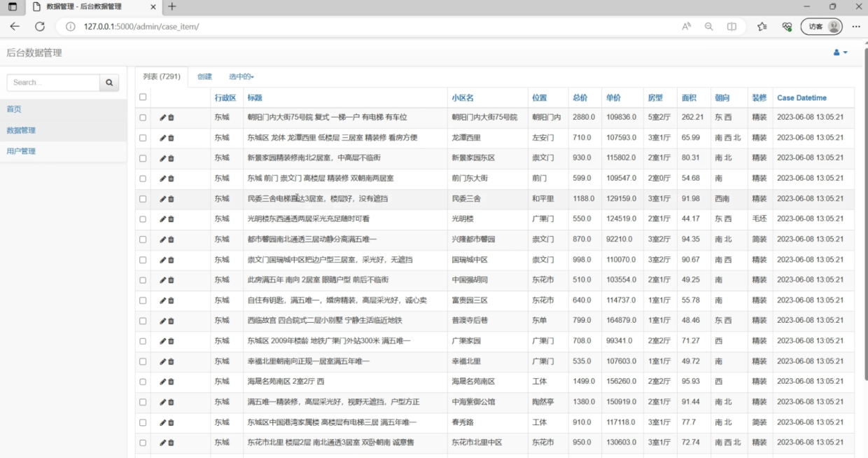The height and width of the screenshot is (458, 868).
Task: Delete the 幸福北里 row with trash icon
Action: point(170,361)
